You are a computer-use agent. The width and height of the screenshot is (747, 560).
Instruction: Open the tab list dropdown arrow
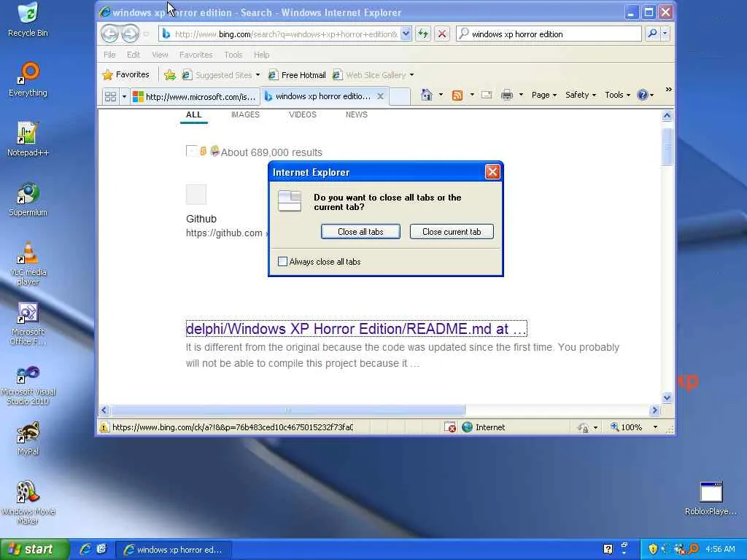[x=124, y=97]
